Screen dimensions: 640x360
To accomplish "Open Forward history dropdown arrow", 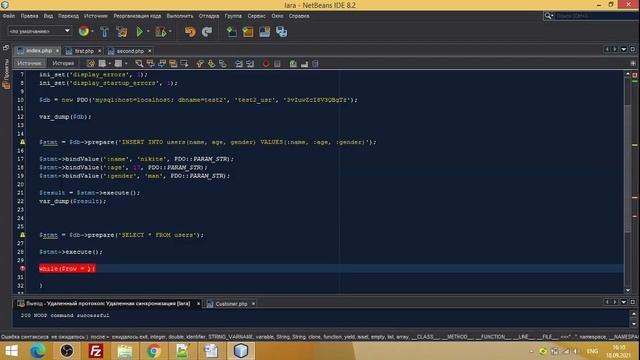I will point(126,64).
